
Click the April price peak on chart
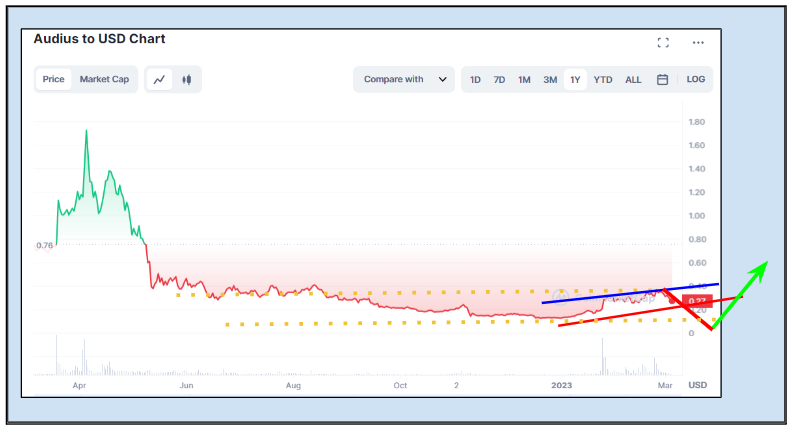(86, 131)
